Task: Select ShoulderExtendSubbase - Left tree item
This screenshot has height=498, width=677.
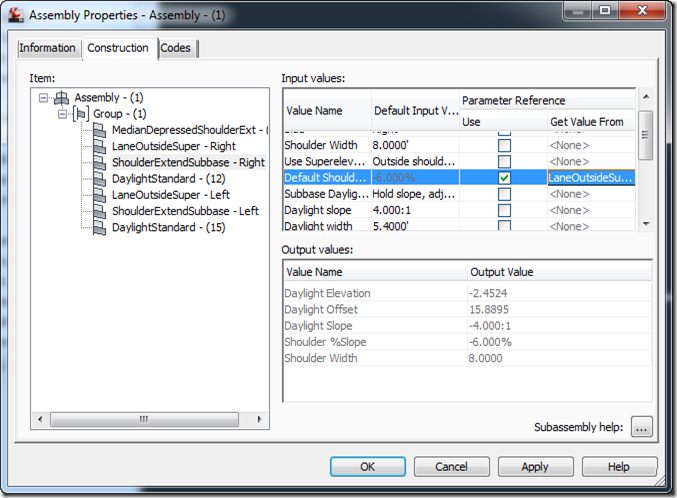Action: [185, 211]
